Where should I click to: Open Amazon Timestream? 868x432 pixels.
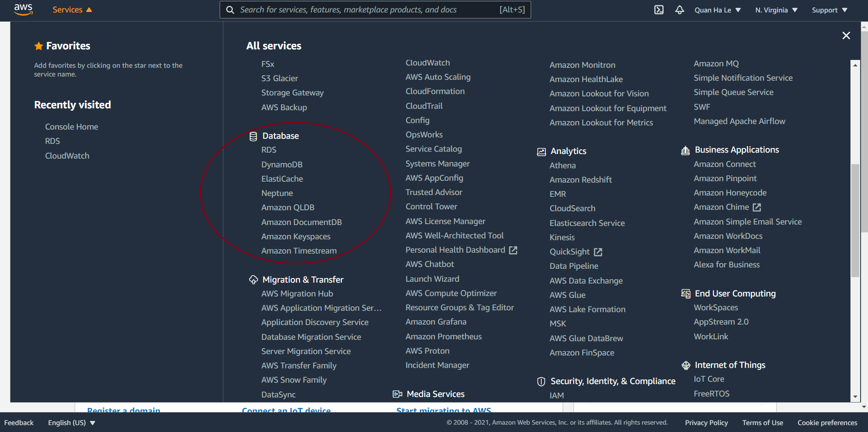pyautogui.click(x=299, y=251)
